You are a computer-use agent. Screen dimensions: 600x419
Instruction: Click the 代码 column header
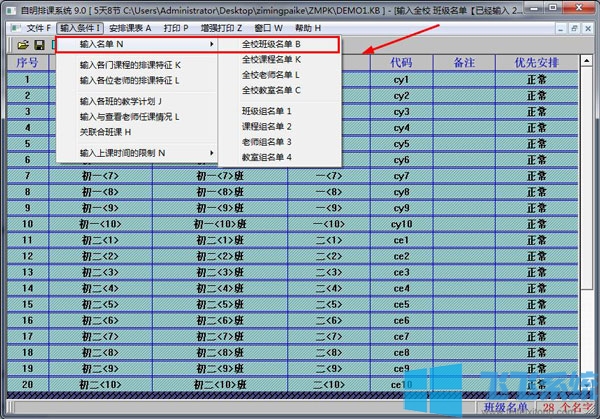pos(401,62)
